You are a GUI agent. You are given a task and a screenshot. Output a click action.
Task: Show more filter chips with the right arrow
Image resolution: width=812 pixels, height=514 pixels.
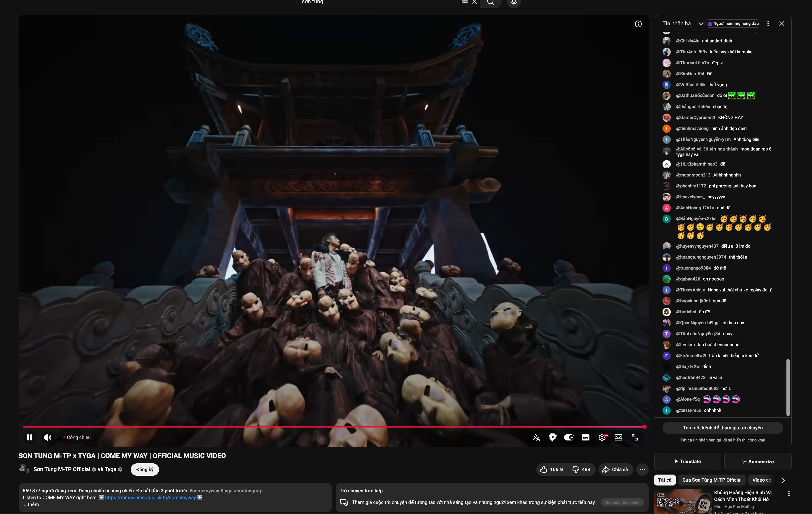tap(783, 480)
